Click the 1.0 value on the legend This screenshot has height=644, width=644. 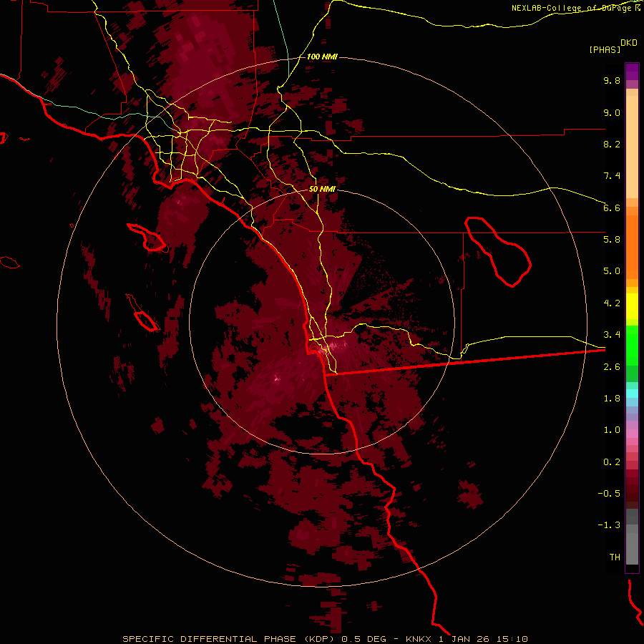click(x=612, y=430)
